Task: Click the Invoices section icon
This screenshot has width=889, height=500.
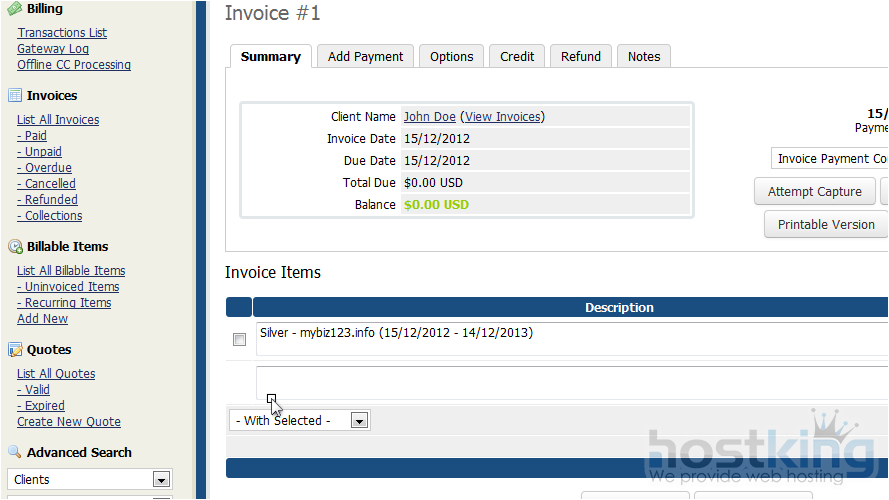Action: (15, 96)
